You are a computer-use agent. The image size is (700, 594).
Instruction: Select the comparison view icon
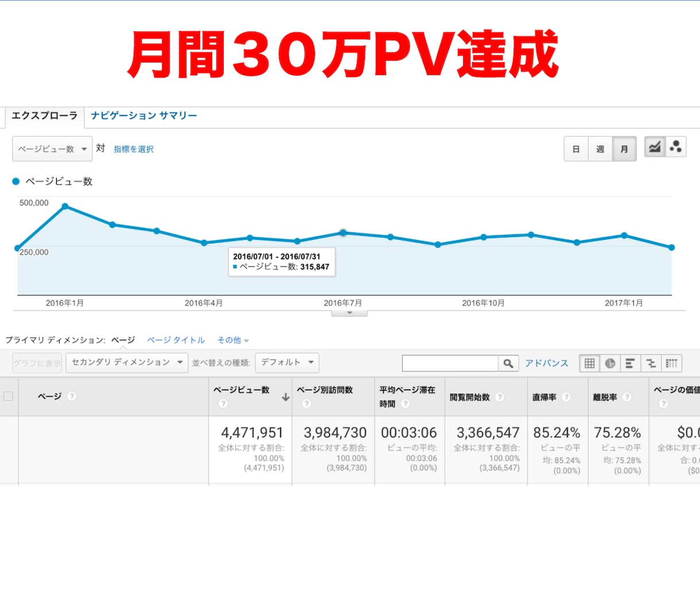pyautogui.click(x=651, y=363)
